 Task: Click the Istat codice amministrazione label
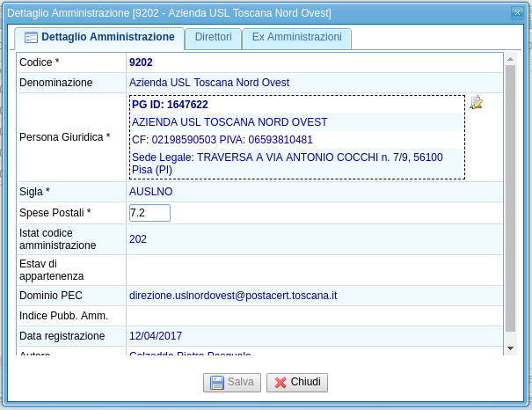tap(58, 239)
